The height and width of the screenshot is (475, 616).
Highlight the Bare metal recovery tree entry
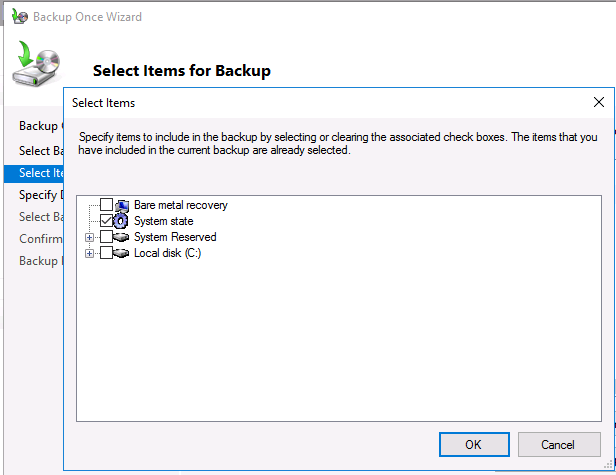pos(181,205)
